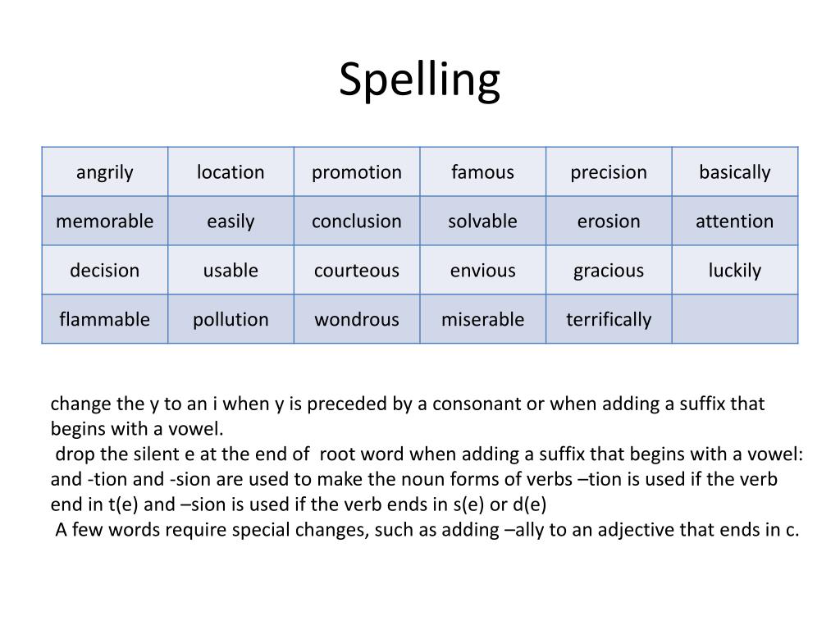Select the 'conclusion' table cell

pyautogui.click(x=357, y=221)
